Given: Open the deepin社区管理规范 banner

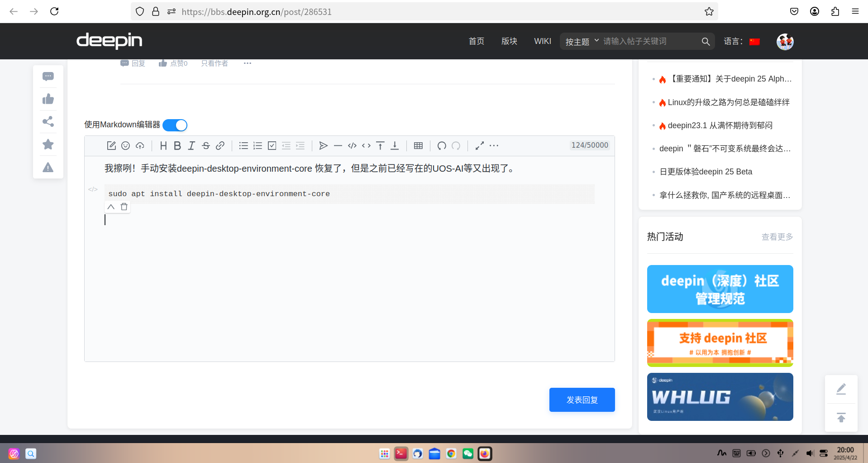Looking at the screenshot, I should [720, 289].
